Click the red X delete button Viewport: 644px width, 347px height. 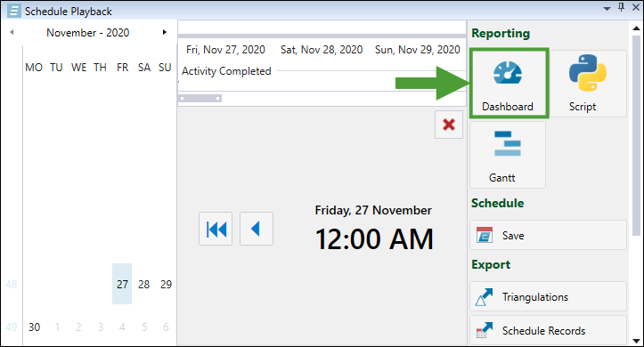click(449, 125)
